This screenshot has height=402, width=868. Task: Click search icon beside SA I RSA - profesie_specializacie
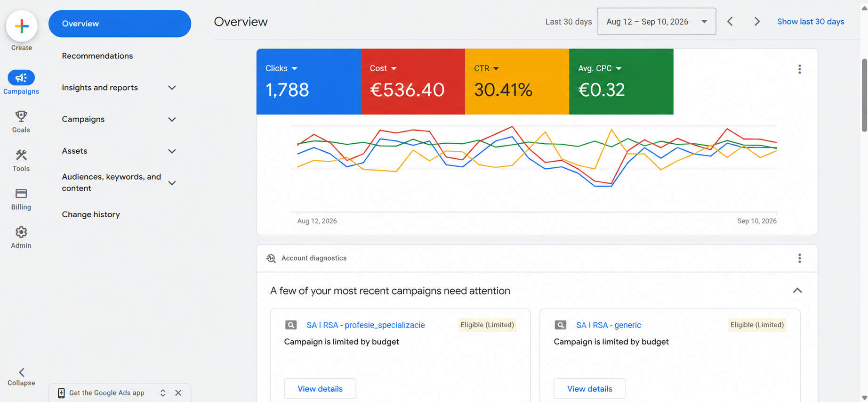tap(291, 325)
